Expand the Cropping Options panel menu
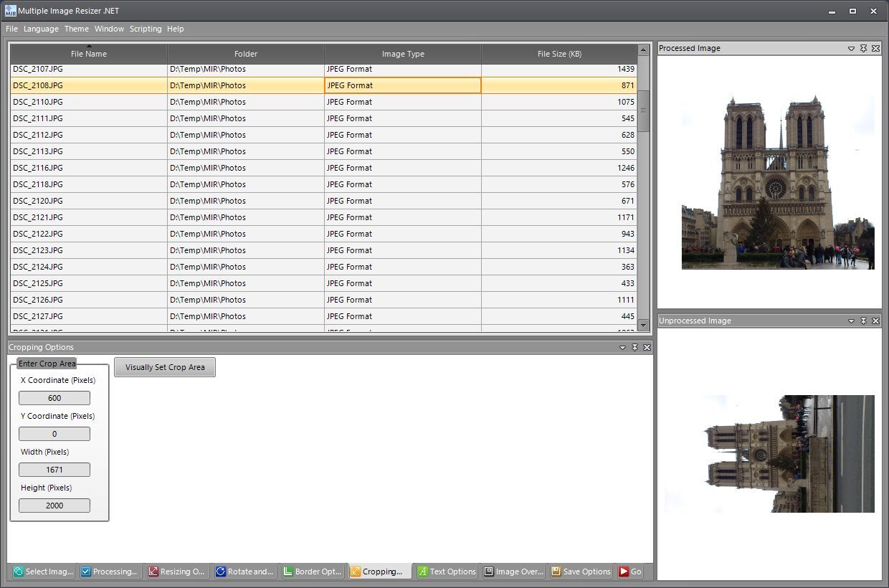 tap(622, 347)
